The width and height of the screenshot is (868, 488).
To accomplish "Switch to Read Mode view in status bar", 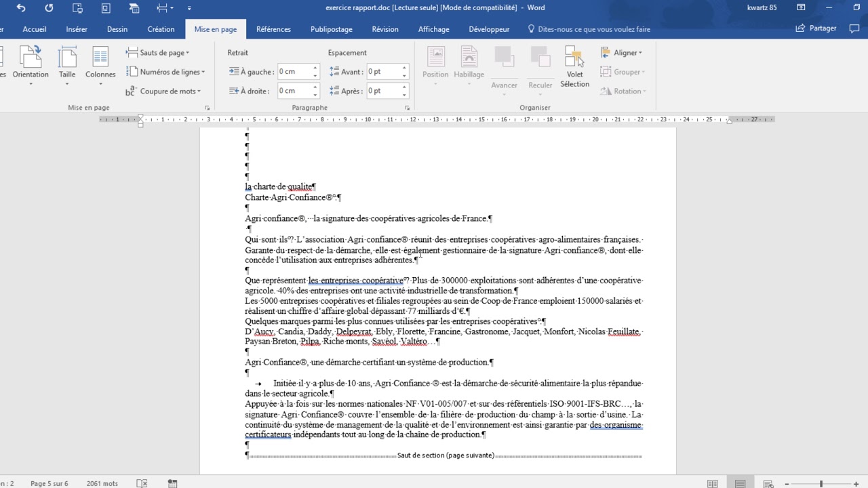I will pyautogui.click(x=712, y=483).
